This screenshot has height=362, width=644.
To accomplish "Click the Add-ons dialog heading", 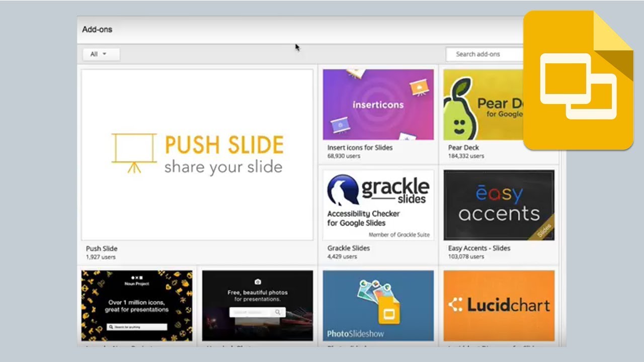I will coord(97,30).
